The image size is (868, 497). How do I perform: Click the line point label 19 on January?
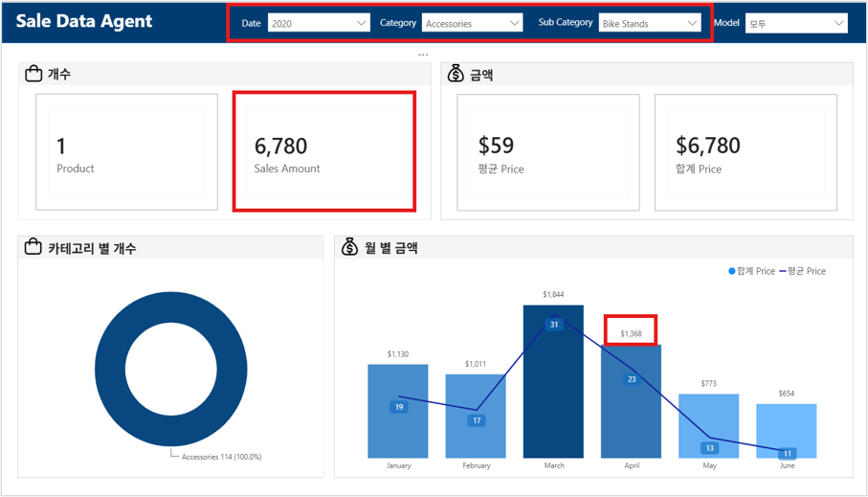coord(399,407)
